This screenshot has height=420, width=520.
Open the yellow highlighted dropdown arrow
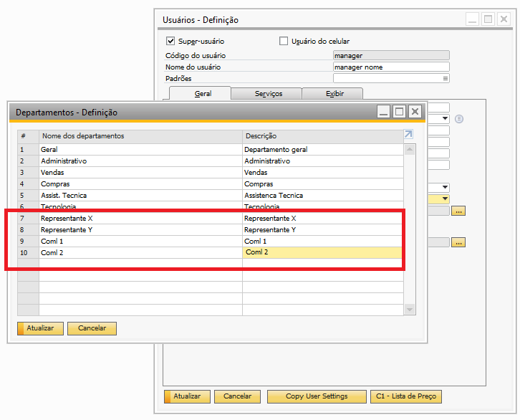(445, 199)
